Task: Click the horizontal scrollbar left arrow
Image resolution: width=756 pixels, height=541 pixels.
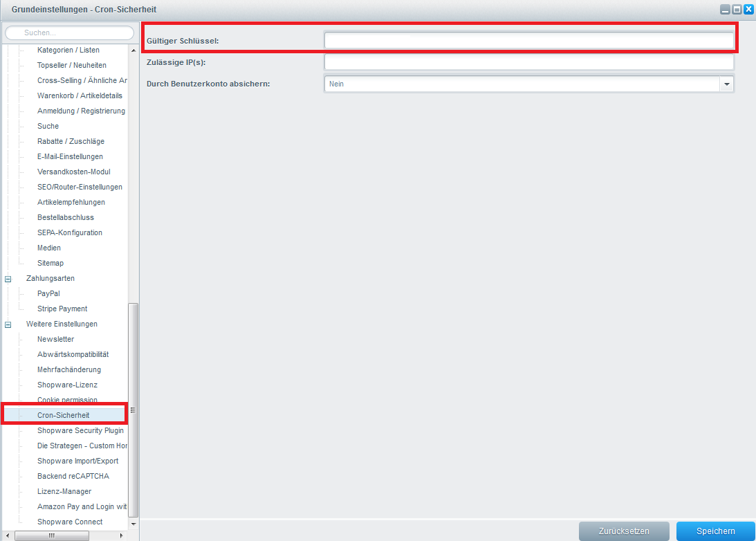Action: [x=7, y=535]
